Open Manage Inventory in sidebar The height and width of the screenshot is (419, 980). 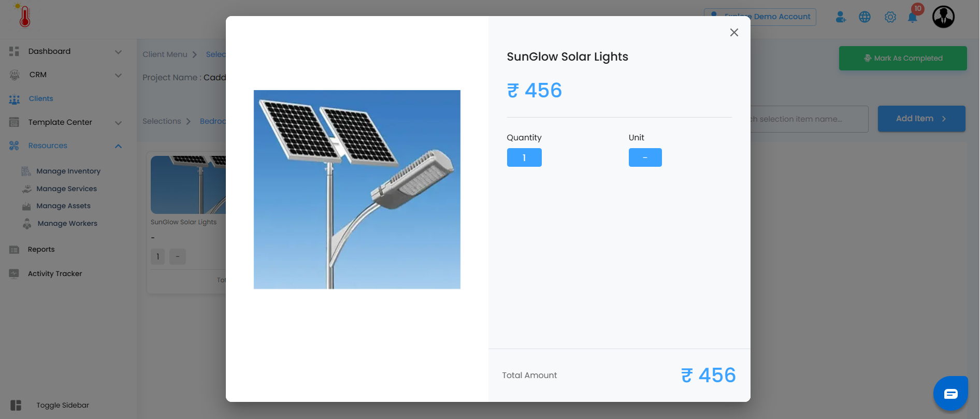68,171
